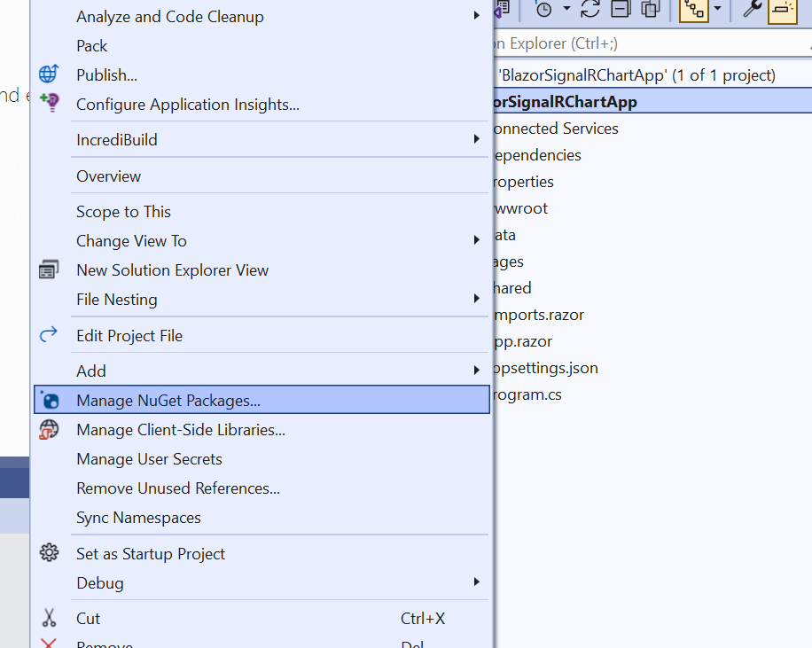Select Manage NuGet Packages menu item

pyautogui.click(x=168, y=400)
